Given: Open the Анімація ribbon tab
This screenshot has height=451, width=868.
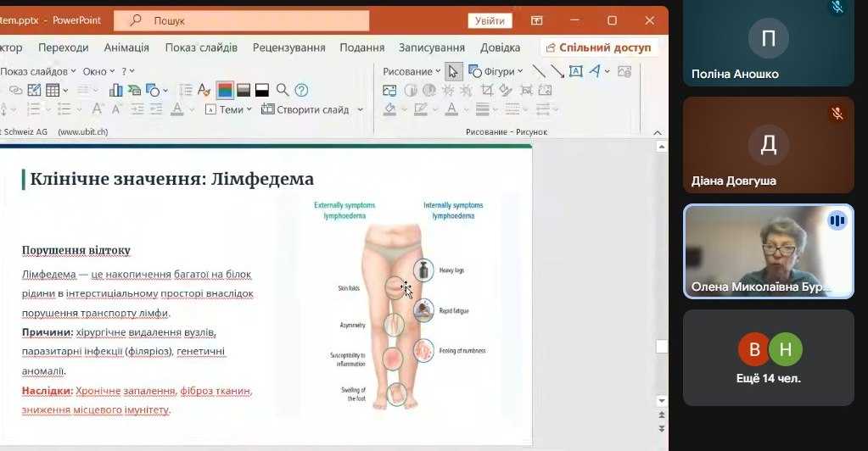Looking at the screenshot, I should tap(126, 47).
